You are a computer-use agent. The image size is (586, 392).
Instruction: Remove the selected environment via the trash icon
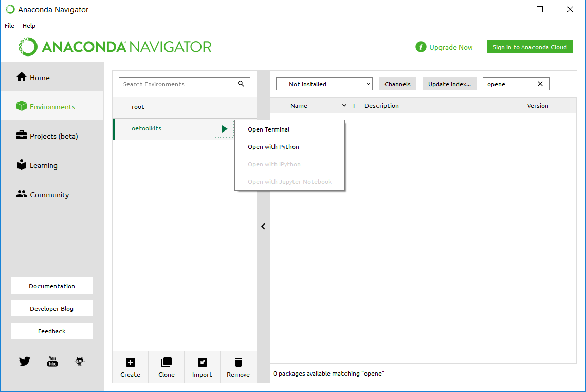click(x=239, y=362)
